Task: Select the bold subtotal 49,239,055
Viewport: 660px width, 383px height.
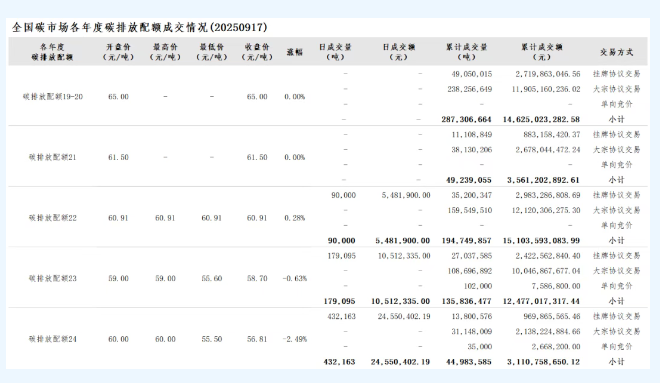Action: 468,180
